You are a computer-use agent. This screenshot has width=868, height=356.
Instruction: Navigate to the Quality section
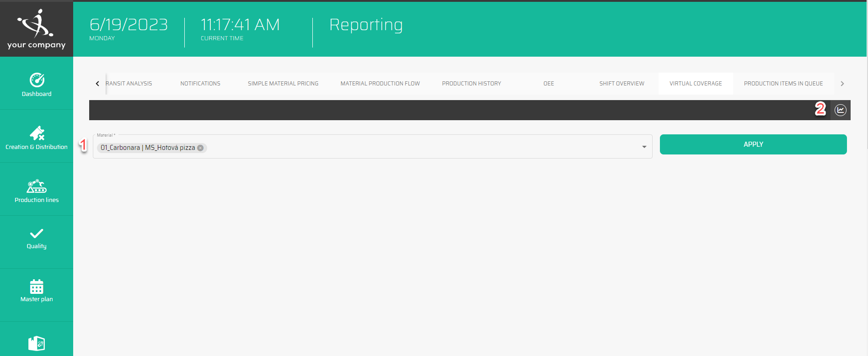pos(37,239)
